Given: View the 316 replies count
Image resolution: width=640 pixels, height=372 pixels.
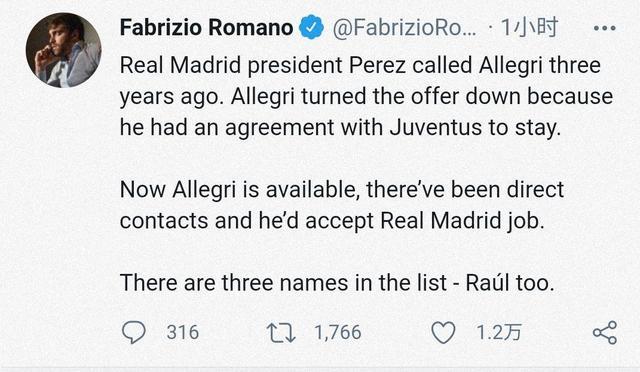Looking at the screenshot, I should click(x=182, y=332).
